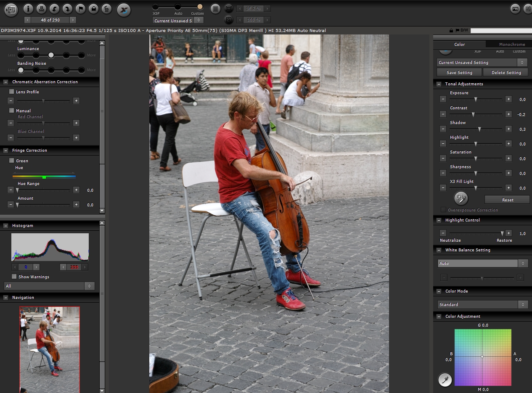
Task: Collapse the Tonal Adjustments section
Action: pos(439,84)
